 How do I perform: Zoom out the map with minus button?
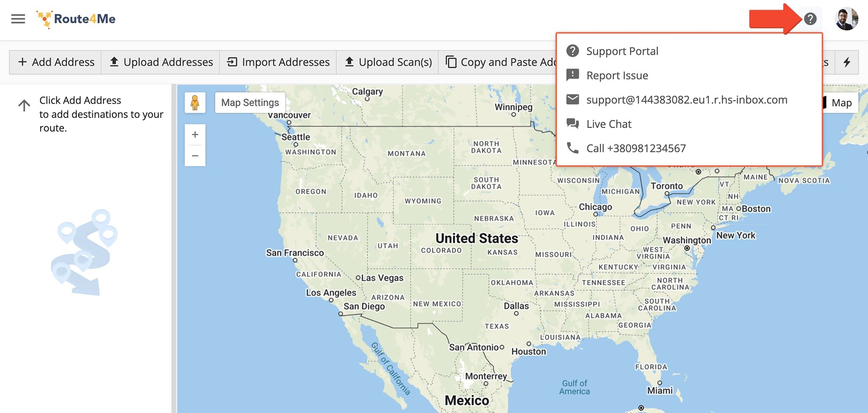pyautogui.click(x=195, y=156)
